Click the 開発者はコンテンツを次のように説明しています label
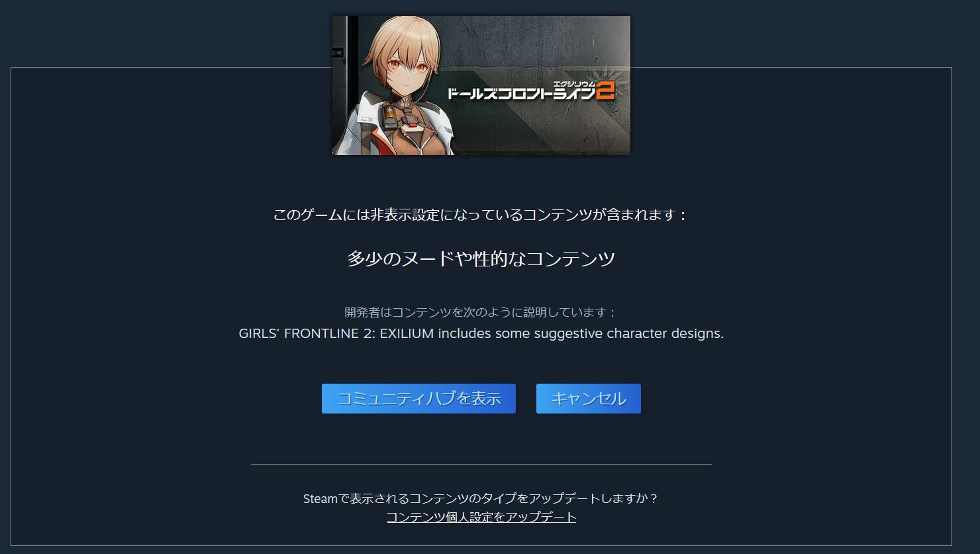Screen dimensions: 980x554 coord(481,312)
